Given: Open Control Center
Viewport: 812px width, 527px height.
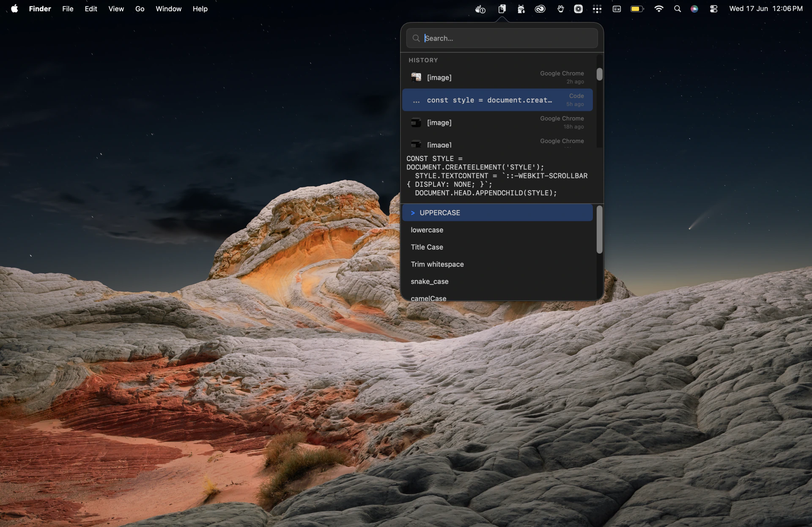Looking at the screenshot, I should (x=713, y=9).
